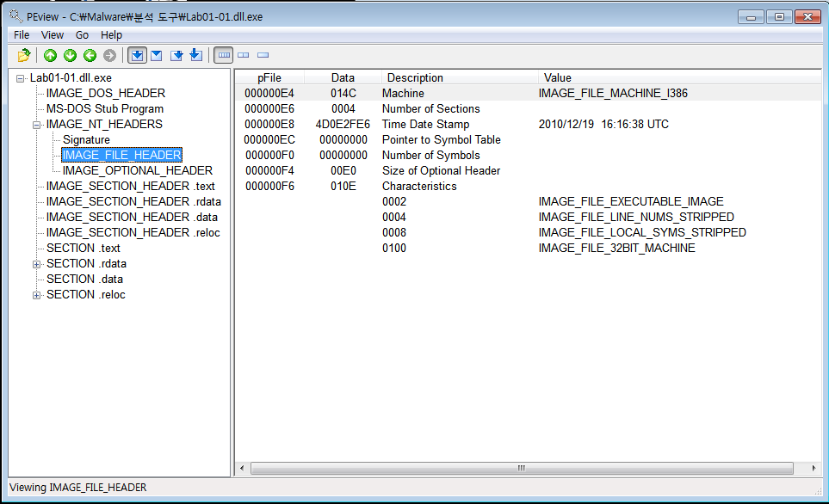Select SECTION .reloc label in the tree
The width and height of the screenshot is (829, 504).
(85, 294)
